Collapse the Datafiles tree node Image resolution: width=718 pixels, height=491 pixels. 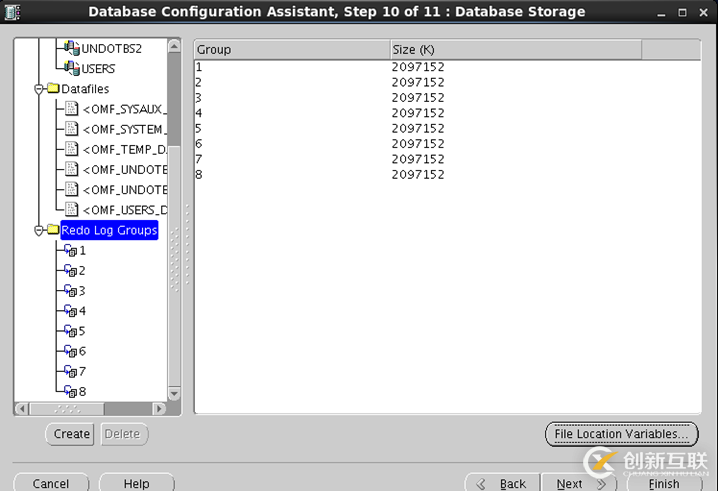coord(39,89)
